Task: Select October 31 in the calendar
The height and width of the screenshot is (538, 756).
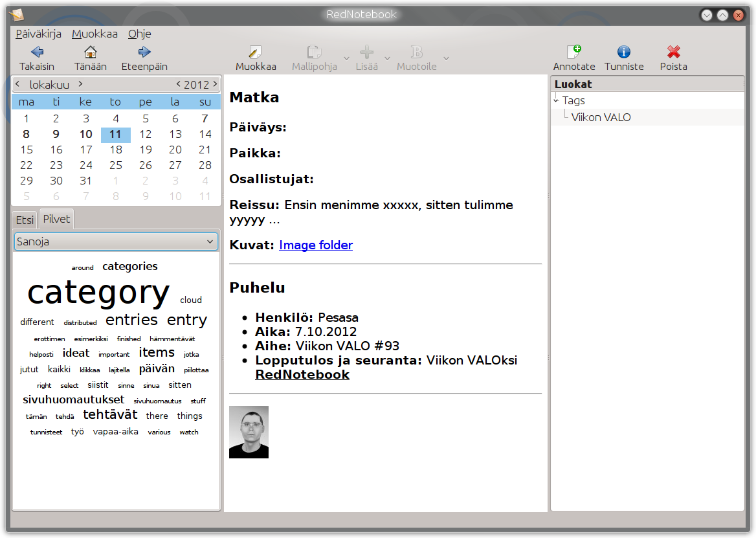Action: pyautogui.click(x=86, y=181)
